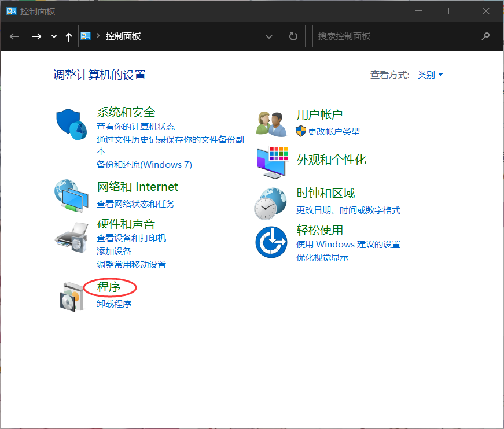Open the 系统和安全 shield icon
504x429 pixels.
(71, 124)
